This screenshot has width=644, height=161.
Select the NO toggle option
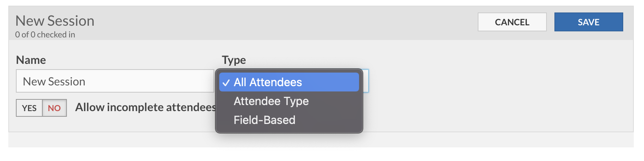(54, 108)
